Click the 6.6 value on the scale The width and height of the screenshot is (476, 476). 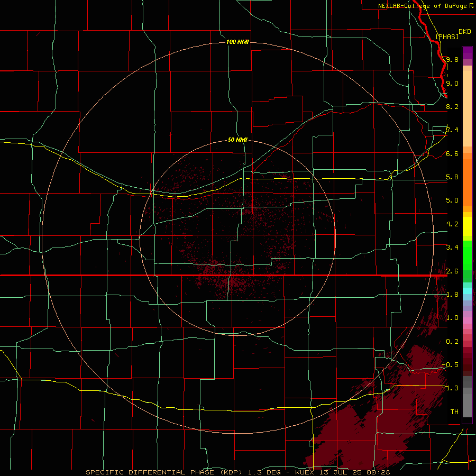point(452,153)
